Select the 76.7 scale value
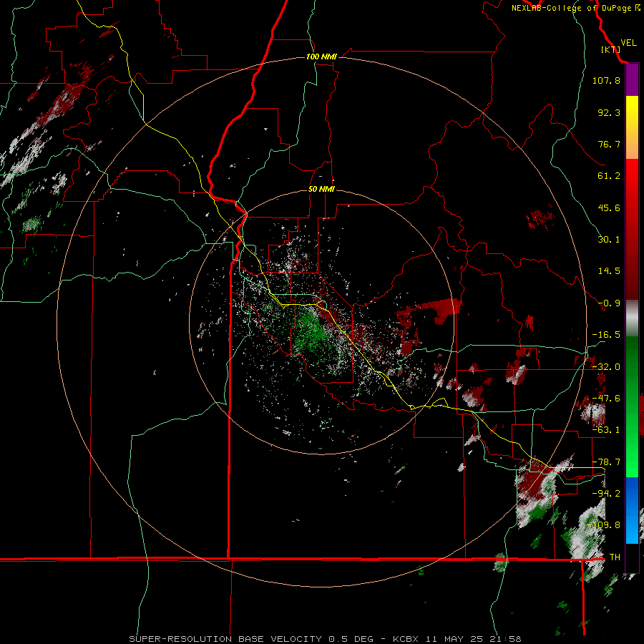This screenshot has height=644, width=644. point(609,144)
